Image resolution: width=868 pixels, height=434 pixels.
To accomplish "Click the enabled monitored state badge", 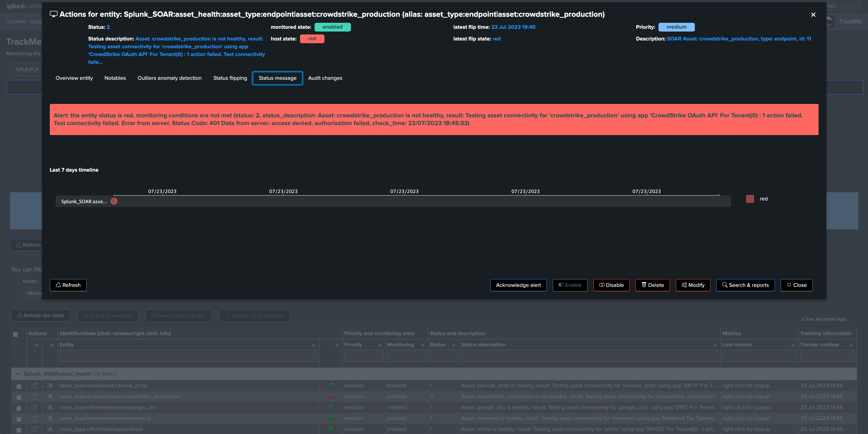I will tap(333, 27).
